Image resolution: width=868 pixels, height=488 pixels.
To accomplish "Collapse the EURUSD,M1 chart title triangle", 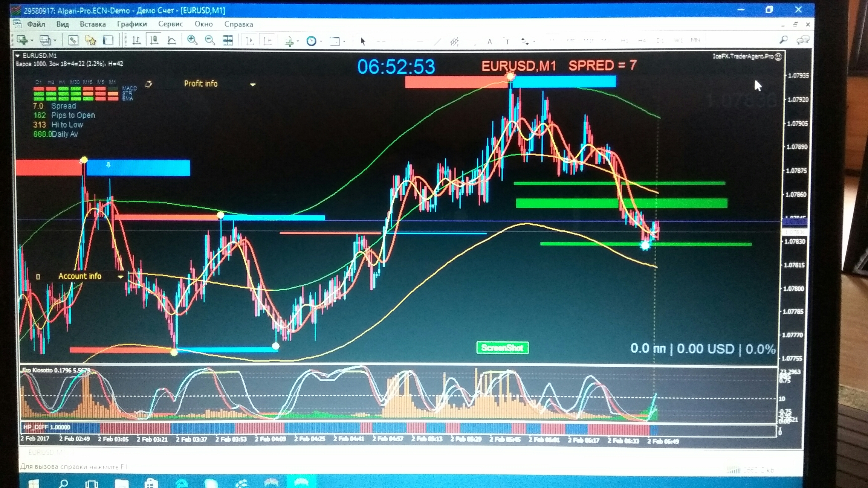I will 17,56.
